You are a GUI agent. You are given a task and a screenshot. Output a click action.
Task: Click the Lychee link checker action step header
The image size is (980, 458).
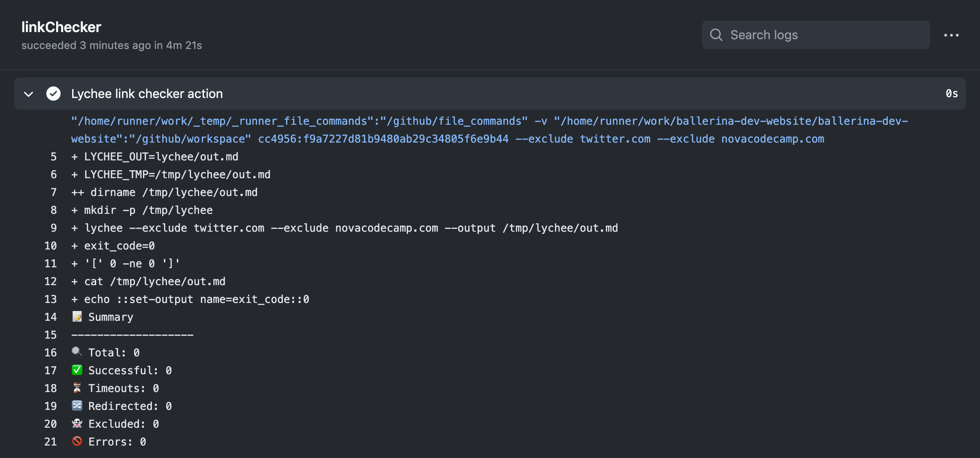tap(146, 94)
